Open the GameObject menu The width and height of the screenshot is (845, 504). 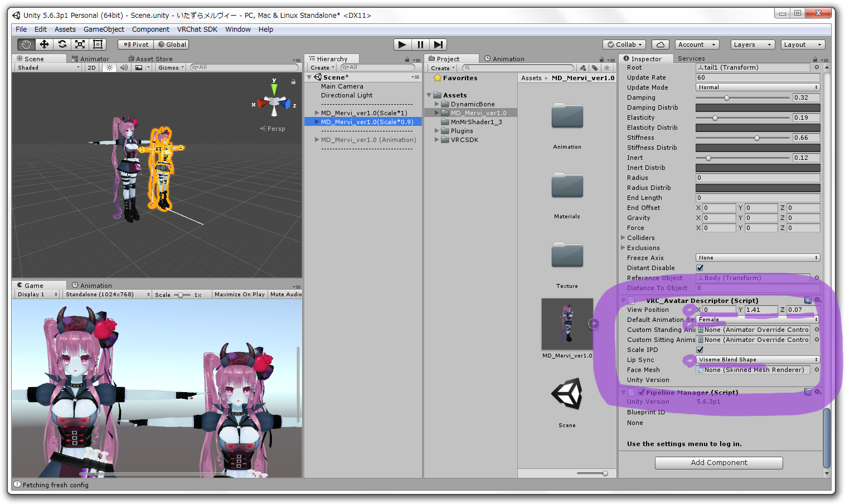(x=104, y=30)
